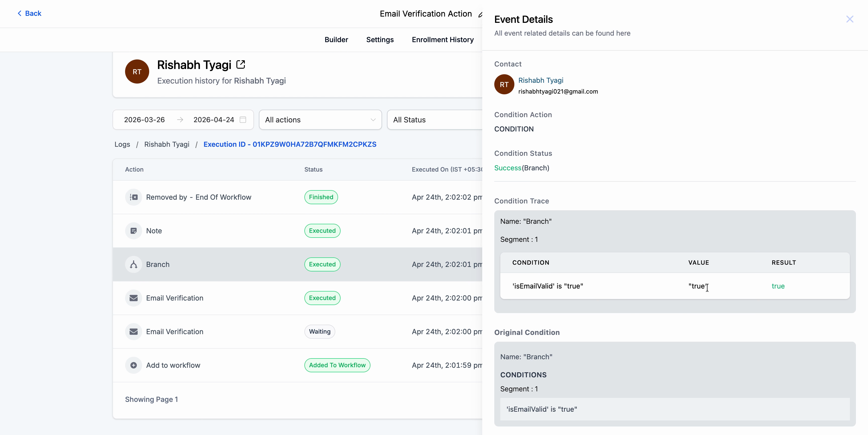Open the All Status dropdown

(x=435, y=119)
